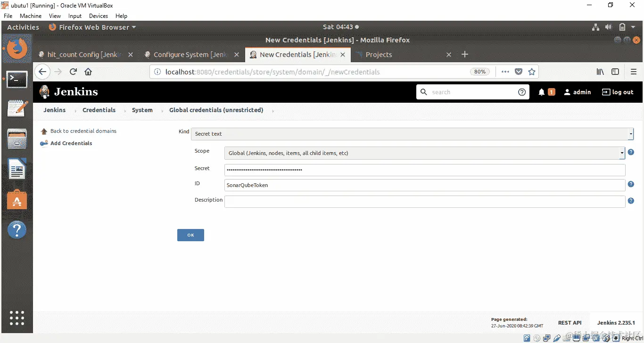Open the new tab plus button

pyautogui.click(x=465, y=54)
